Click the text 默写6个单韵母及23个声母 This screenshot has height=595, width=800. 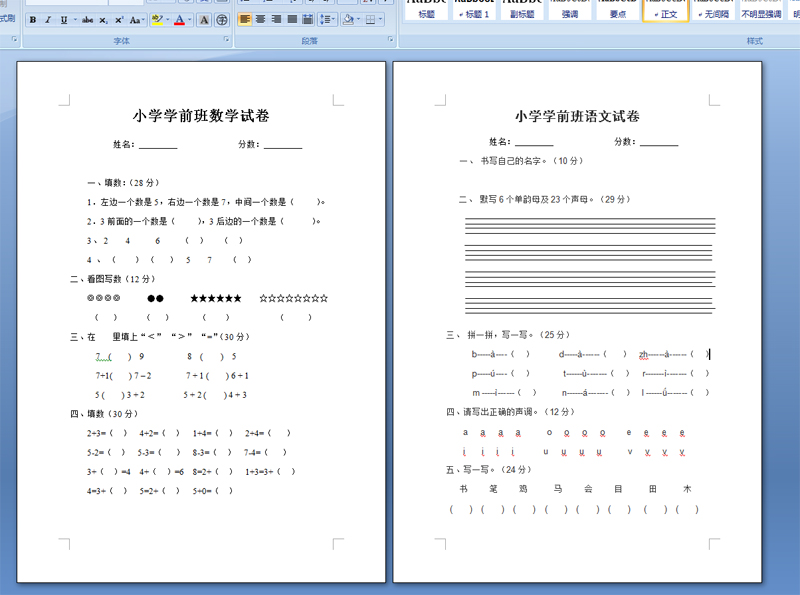(536, 199)
